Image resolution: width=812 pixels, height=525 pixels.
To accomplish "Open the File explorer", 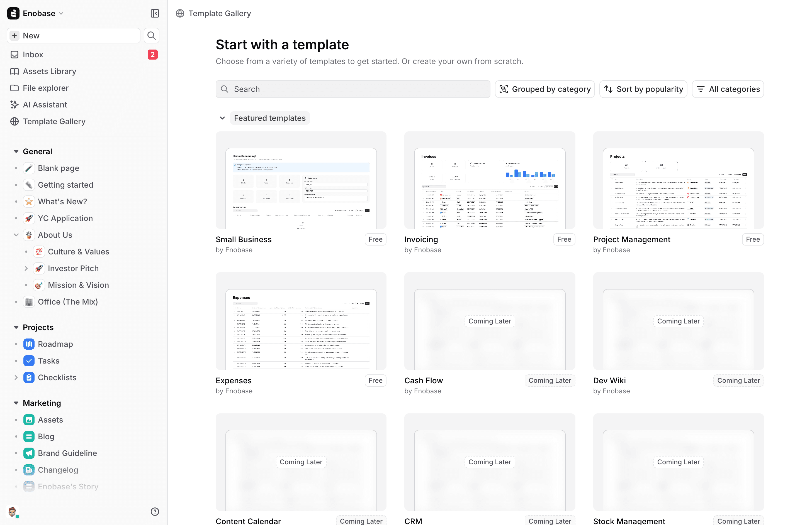I will (45, 88).
